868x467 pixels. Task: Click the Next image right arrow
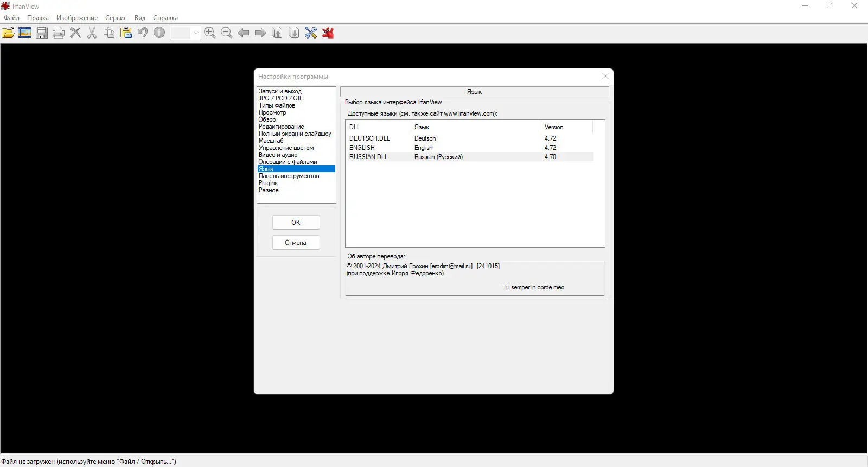click(x=260, y=33)
